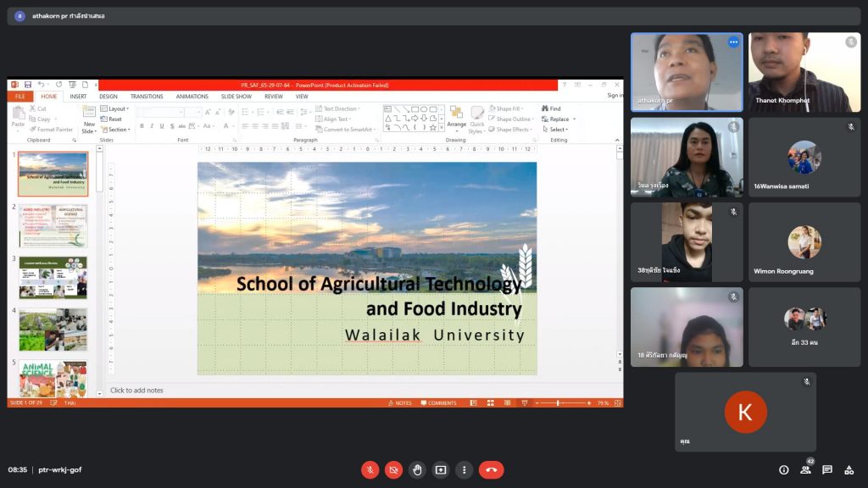Unmute the microphone in the meeting bar
This screenshot has width=868, height=488.
[370, 469]
